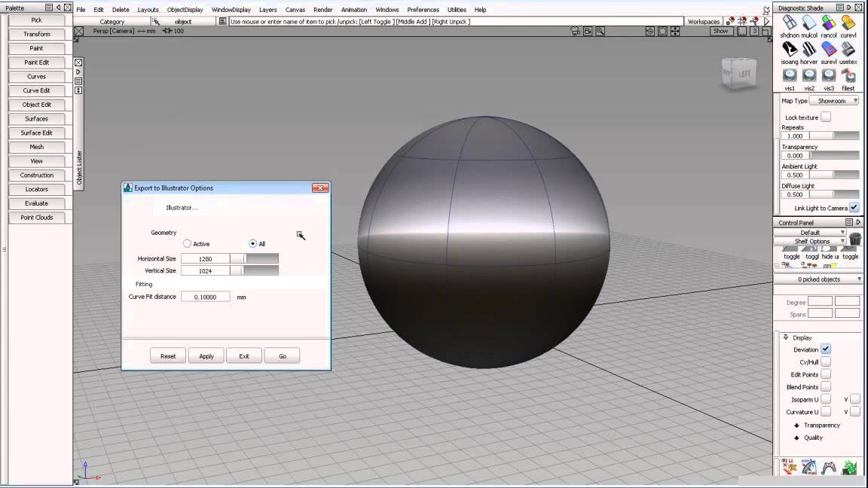Screen dimensions: 868x488
Task: Click the grid snap icon beside Workspaces
Action: [x=742, y=22]
